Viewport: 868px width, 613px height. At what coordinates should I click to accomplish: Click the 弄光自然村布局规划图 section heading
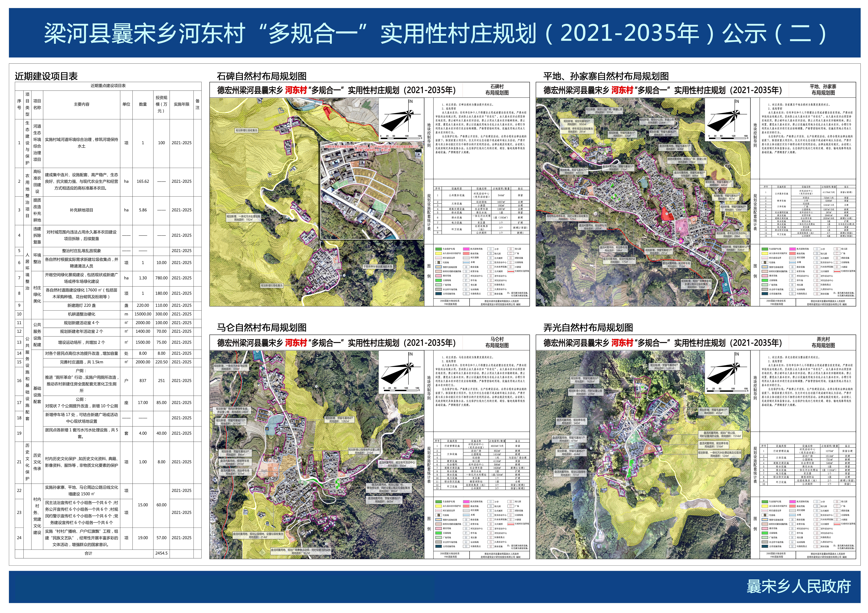tap(588, 328)
